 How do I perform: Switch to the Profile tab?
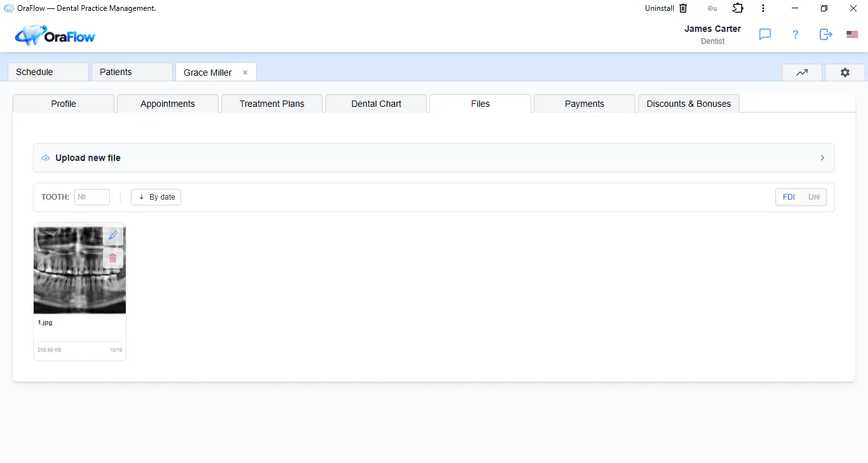pos(64,104)
